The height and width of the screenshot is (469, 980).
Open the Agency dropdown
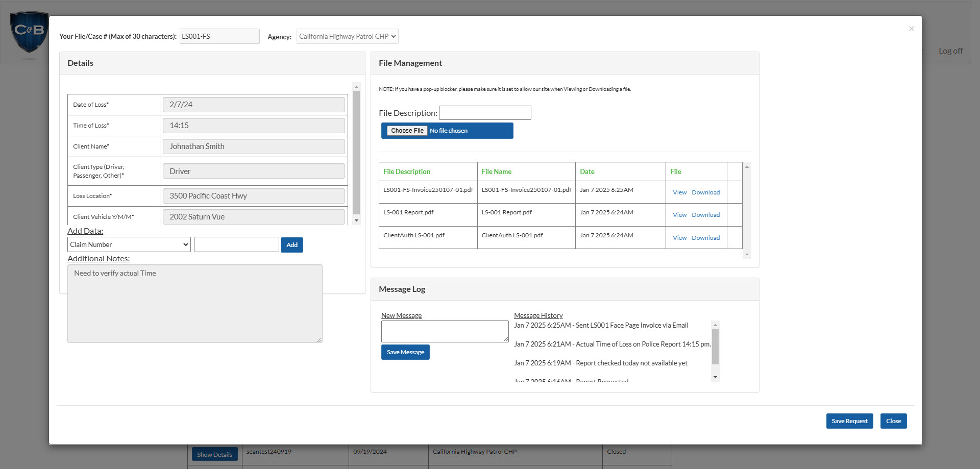tap(347, 36)
